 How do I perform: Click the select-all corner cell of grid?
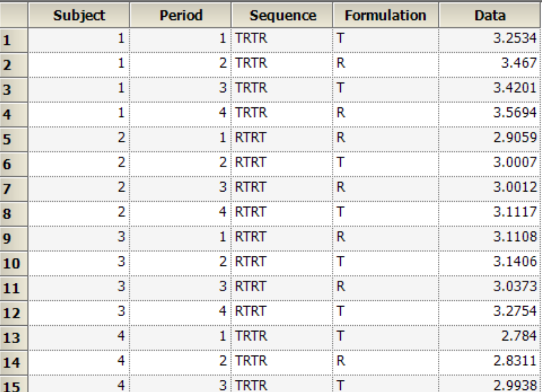click(14, 14)
